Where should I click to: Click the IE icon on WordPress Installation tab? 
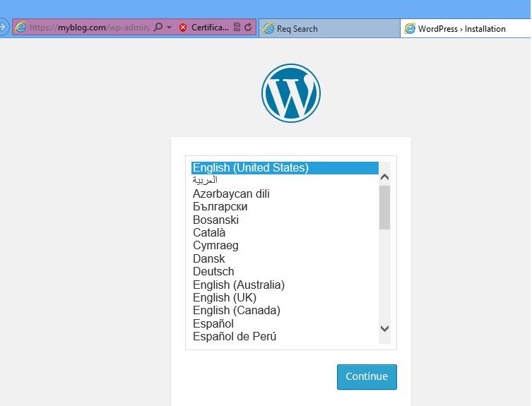pos(410,28)
